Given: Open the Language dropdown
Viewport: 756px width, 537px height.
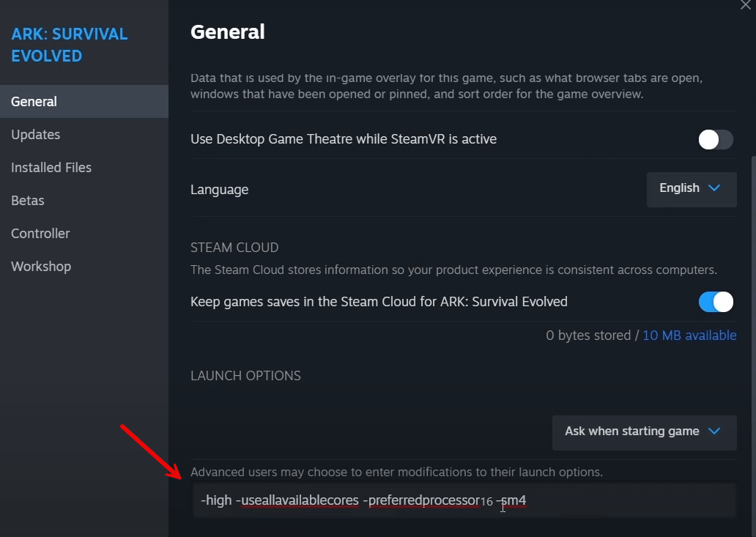Looking at the screenshot, I should pyautogui.click(x=691, y=188).
